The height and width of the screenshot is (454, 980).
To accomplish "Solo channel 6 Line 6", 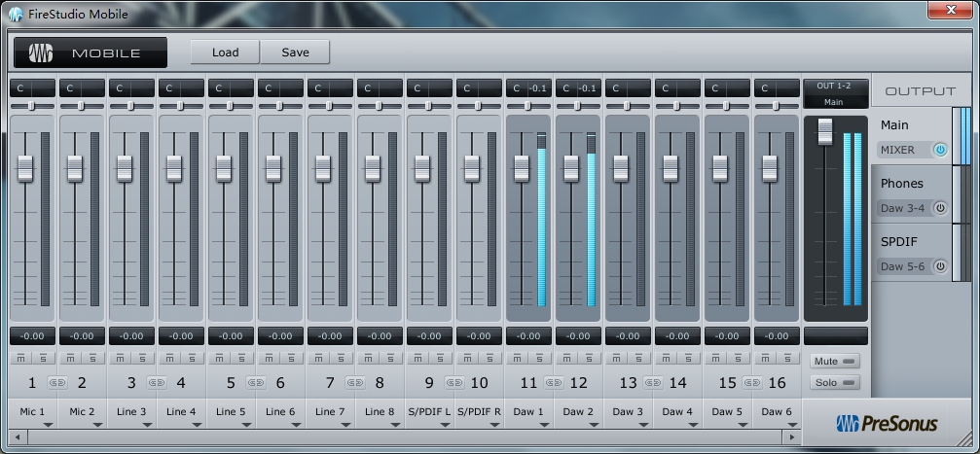I will (291, 359).
